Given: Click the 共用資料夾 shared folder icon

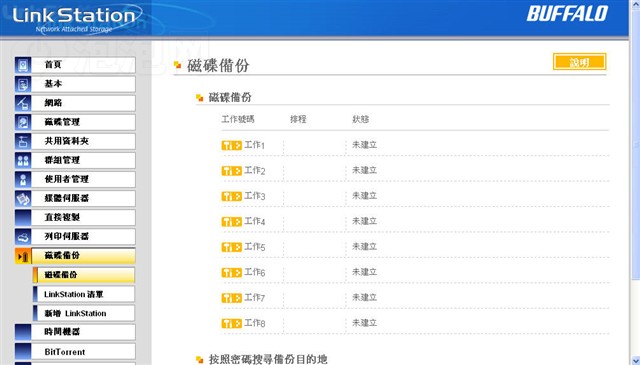Looking at the screenshot, I should click(23, 141).
